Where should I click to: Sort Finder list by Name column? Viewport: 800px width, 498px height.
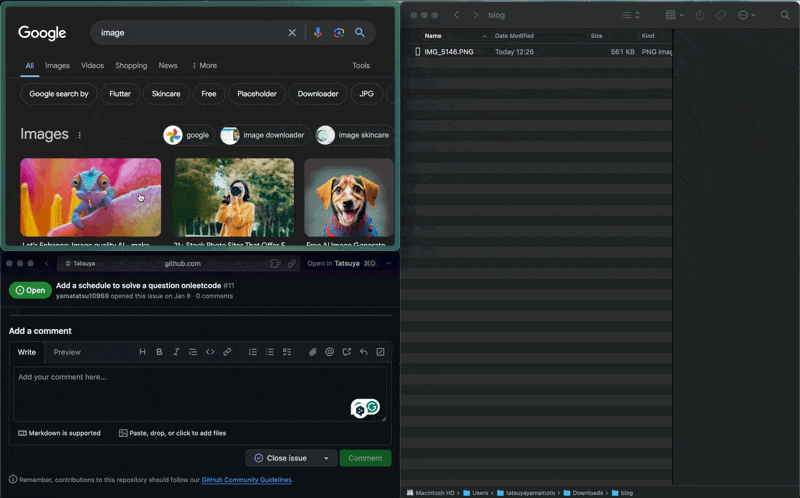pos(433,36)
